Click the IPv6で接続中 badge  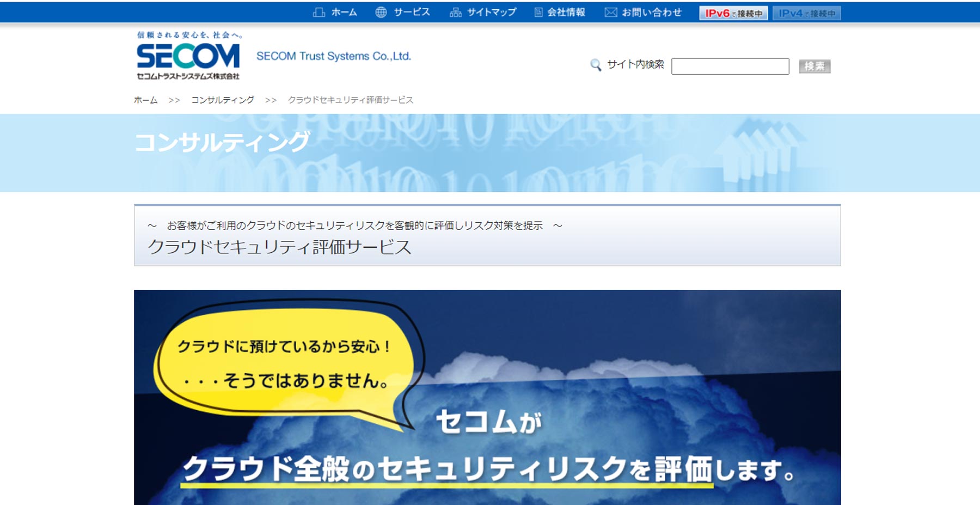(x=733, y=13)
